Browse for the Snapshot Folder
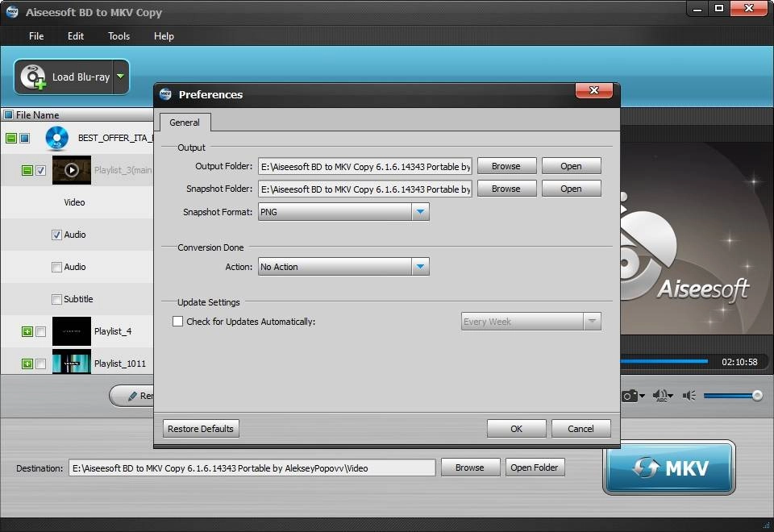 (506, 189)
